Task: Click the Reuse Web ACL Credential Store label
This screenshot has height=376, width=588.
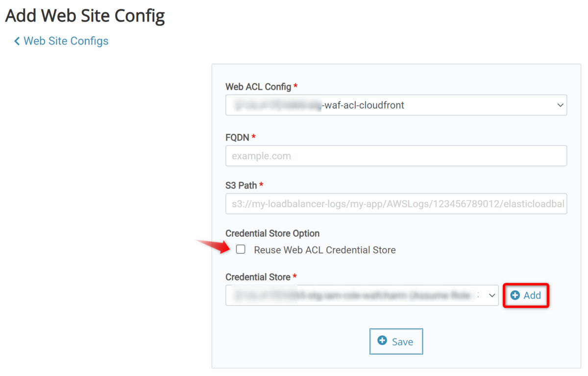Action: pyautogui.click(x=324, y=250)
